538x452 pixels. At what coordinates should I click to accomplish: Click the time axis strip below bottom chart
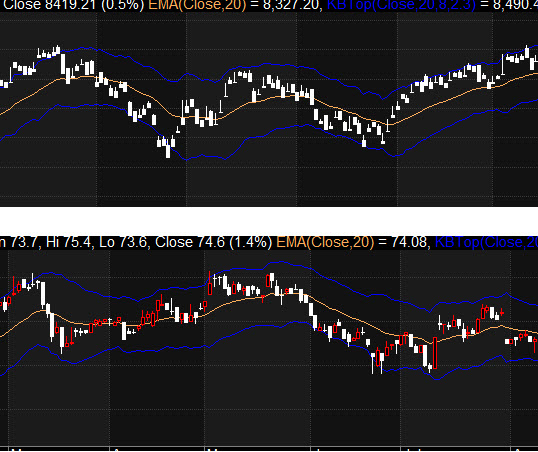click(269, 449)
